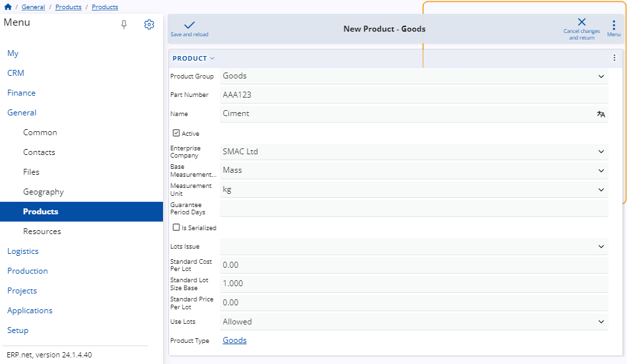Click the ERP.net version text
The width and height of the screenshot is (627, 364).
[x=49, y=355]
